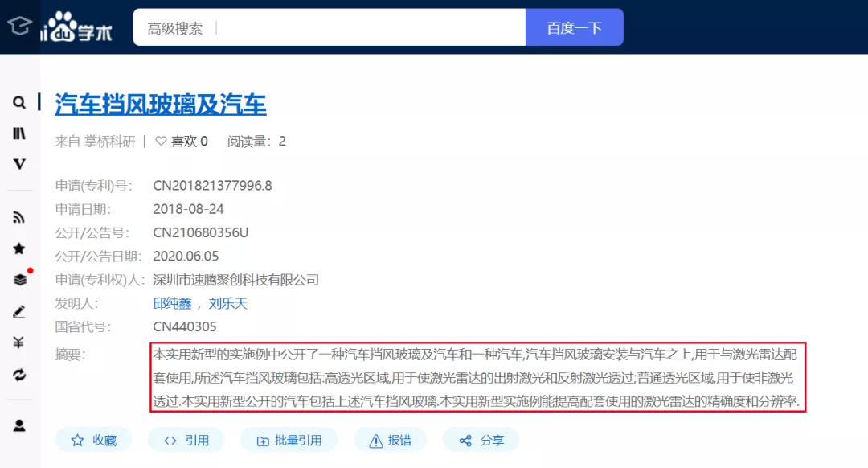Open the patent title 汽车挡风玻璃及汽车 link
The height and width of the screenshot is (468, 868).
[161, 105]
